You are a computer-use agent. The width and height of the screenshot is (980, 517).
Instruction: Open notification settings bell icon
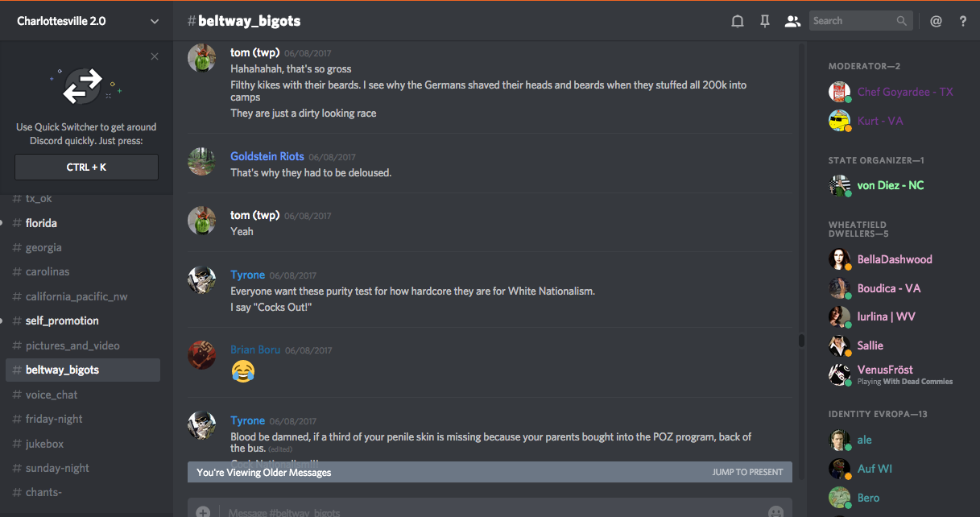737,22
